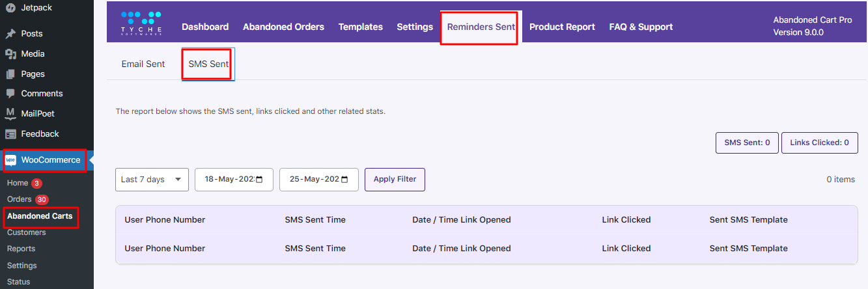Image resolution: width=868 pixels, height=289 pixels.
Task: Go to the Templates tab
Action: 361,27
